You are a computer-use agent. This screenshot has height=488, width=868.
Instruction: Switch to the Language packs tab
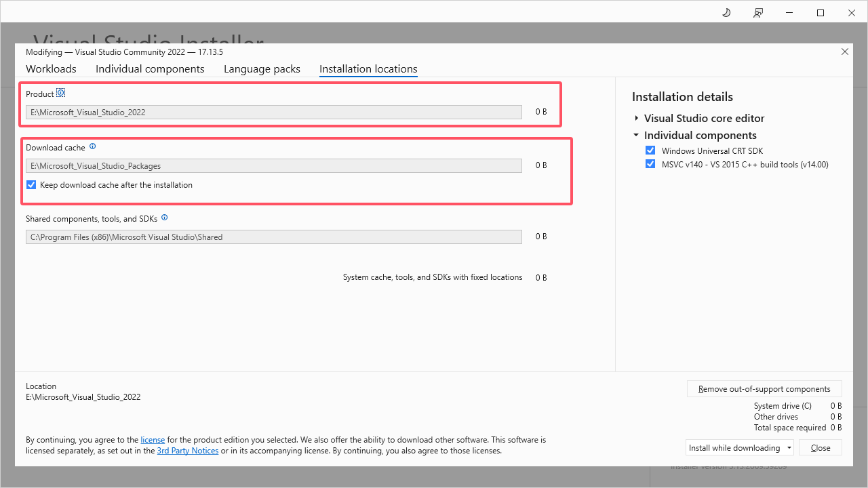point(262,69)
